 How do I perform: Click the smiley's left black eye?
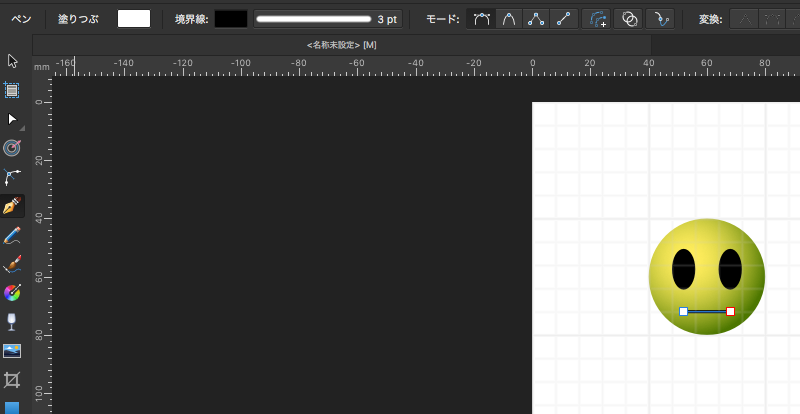click(x=683, y=269)
